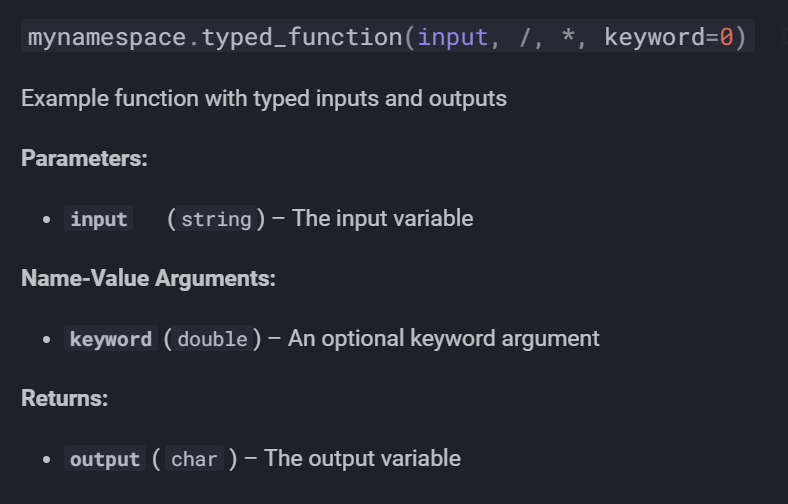This screenshot has height=504, width=788.
Task: Click the Name-Value Arguments: heading
Action: coord(148,278)
